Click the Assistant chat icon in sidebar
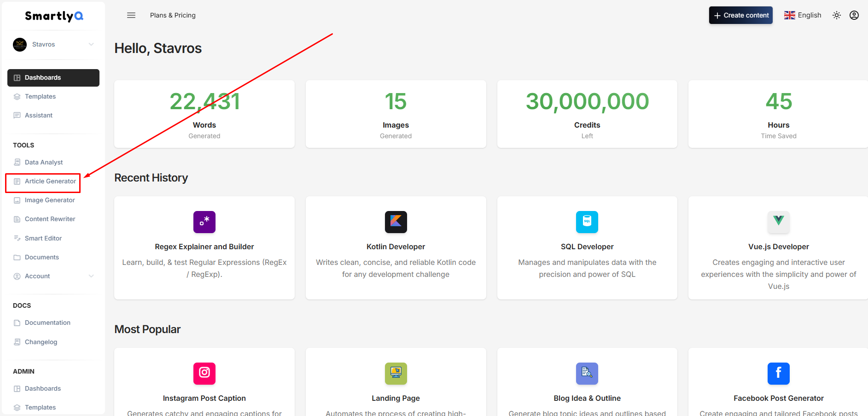 tap(17, 116)
